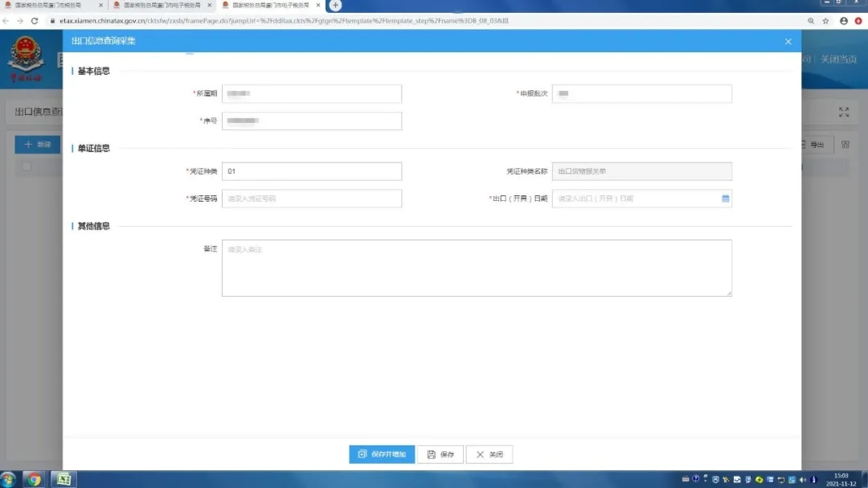Click the zoom magnifier icon in address bar
This screenshot has width=868, height=488.
pyautogui.click(x=809, y=20)
